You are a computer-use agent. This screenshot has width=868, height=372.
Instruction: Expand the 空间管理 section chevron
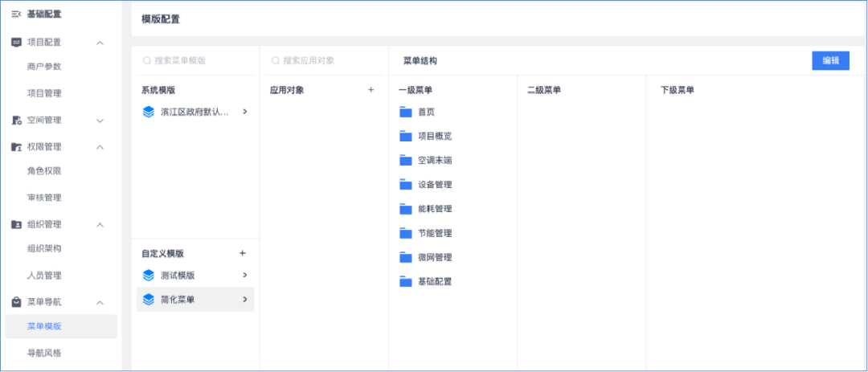click(100, 121)
